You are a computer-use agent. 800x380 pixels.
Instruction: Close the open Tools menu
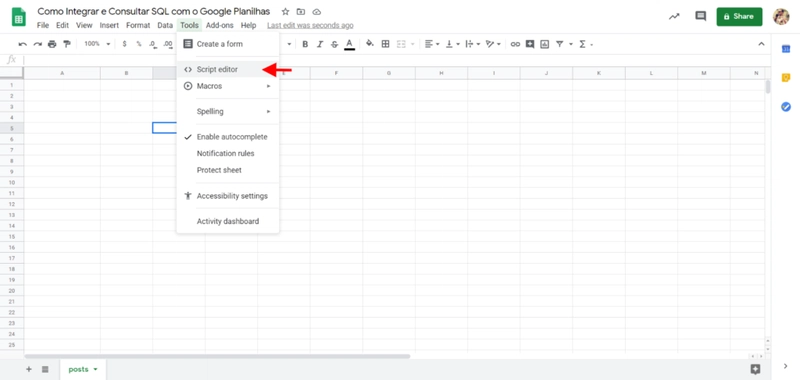(189, 25)
